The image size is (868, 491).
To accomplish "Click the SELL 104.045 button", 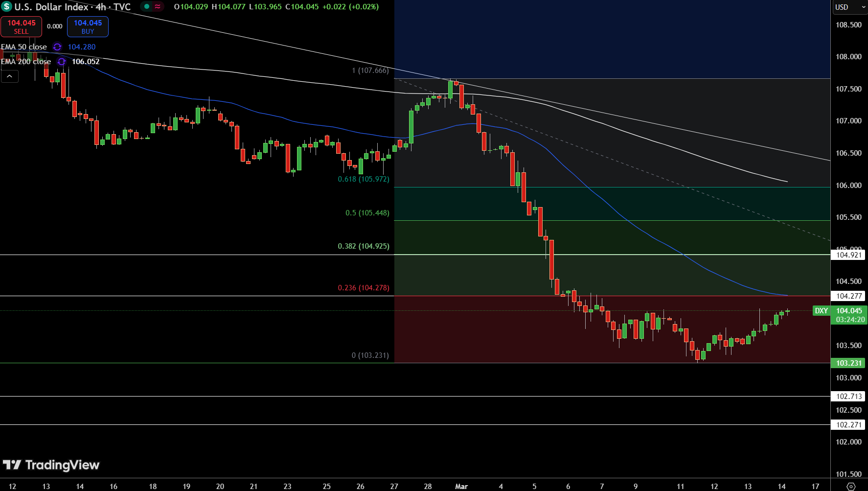I will tap(21, 26).
